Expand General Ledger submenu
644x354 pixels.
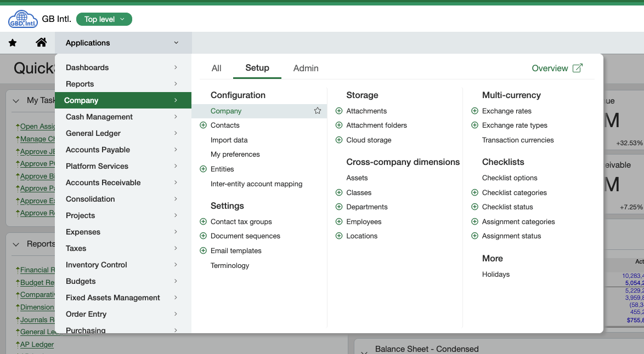[176, 133]
